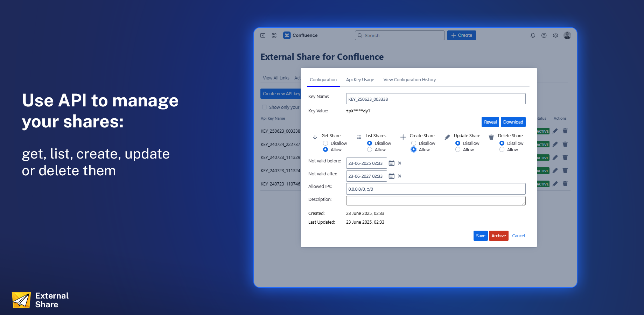Clear the Not valid after date
The height and width of the screenshot is (315, 644).
400,176
